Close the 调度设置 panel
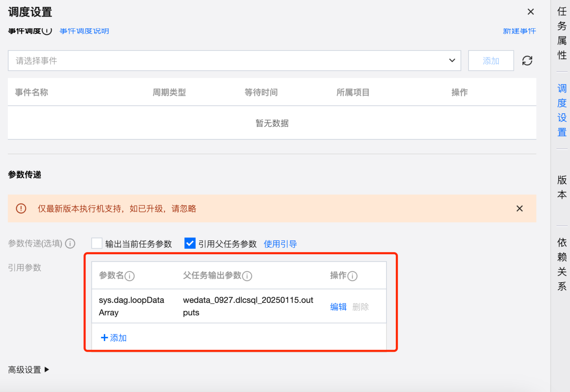Image resolution: width=570 pixels, height=392 pixels. [531, 12]
